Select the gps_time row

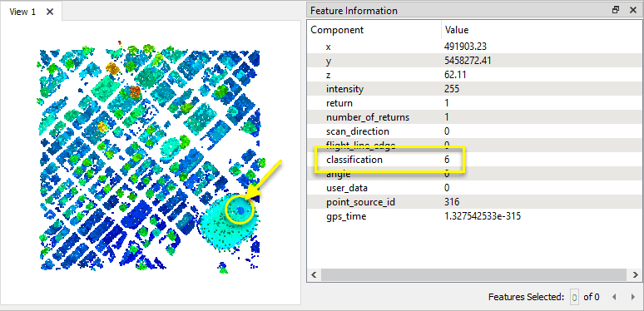coord(474,216)
